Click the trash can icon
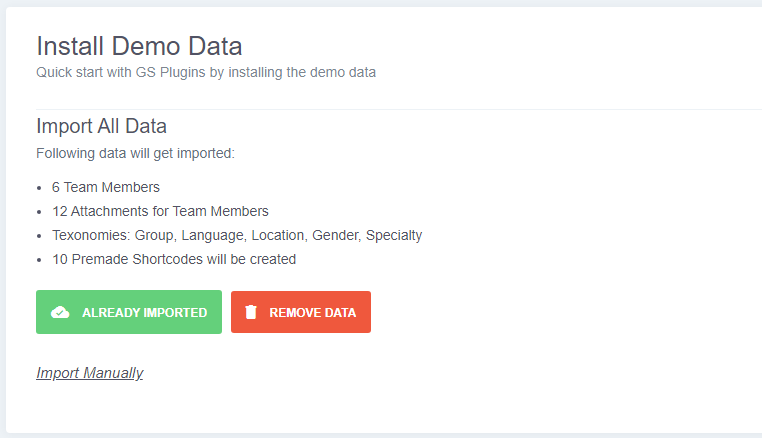The height and width of the screenshot is (438, 762). tap(251, 312)
